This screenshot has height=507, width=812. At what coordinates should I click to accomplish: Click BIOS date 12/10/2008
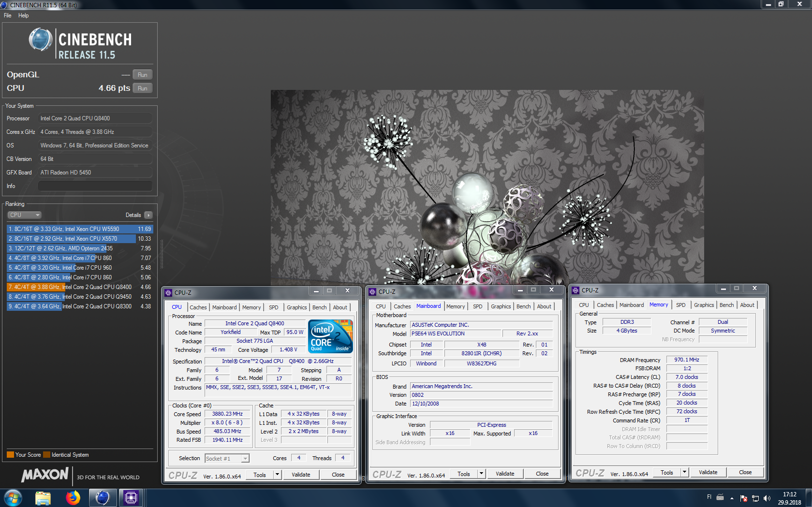482,404
